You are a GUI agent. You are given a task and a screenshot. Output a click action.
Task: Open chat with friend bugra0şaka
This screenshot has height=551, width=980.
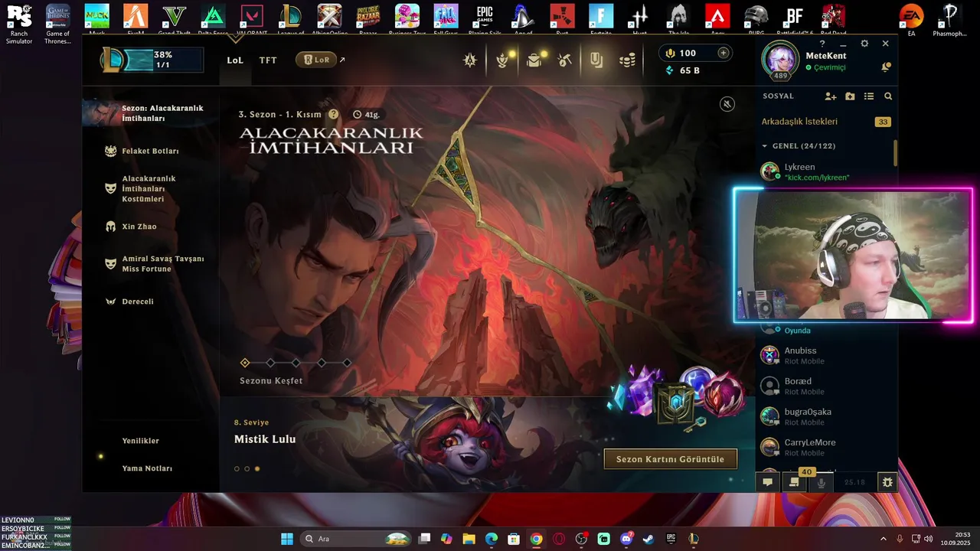(825, 416)
